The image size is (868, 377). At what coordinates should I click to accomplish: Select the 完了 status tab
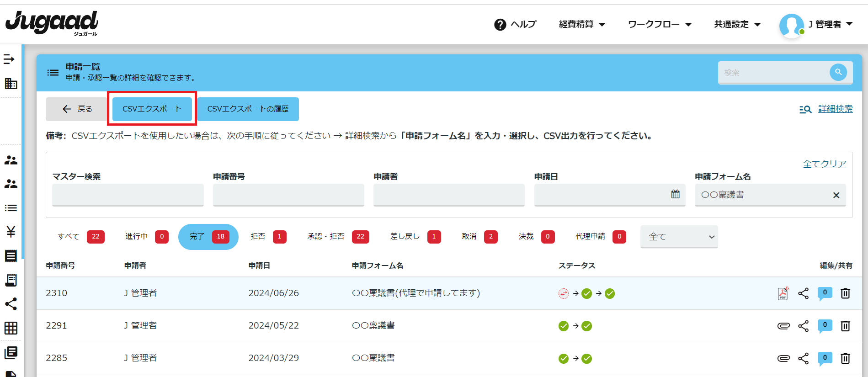pyautogui.click(x=208, y=237)
